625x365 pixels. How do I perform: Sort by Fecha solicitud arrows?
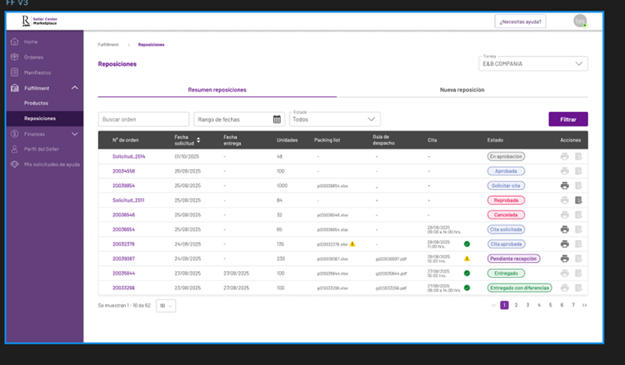[x=199, y=140]
